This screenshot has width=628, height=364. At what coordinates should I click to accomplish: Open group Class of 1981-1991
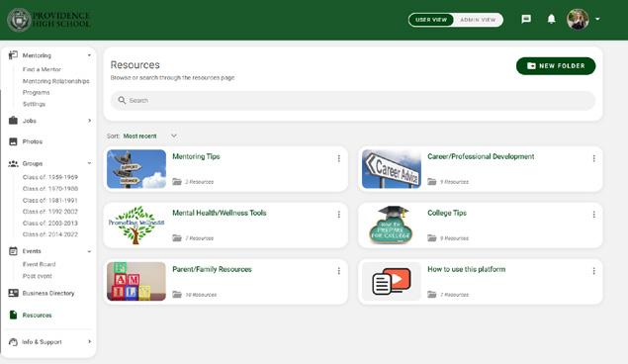[50, 200]
